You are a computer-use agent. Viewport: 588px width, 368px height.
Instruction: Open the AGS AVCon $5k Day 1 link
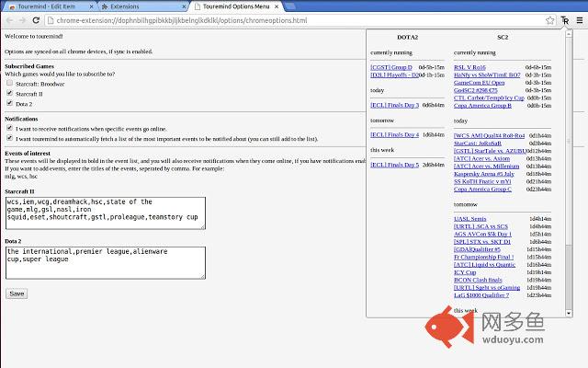tap(482, 234)
